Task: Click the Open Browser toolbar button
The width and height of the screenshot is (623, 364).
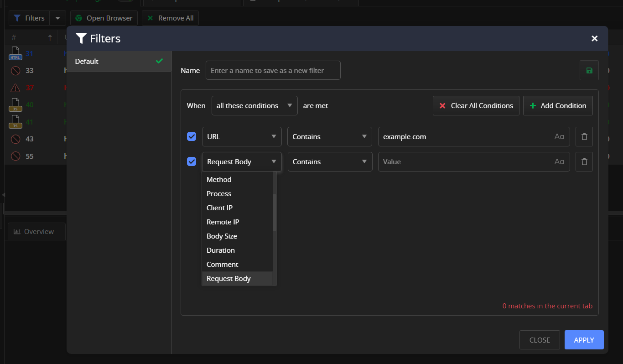Action: pos(104,18)
